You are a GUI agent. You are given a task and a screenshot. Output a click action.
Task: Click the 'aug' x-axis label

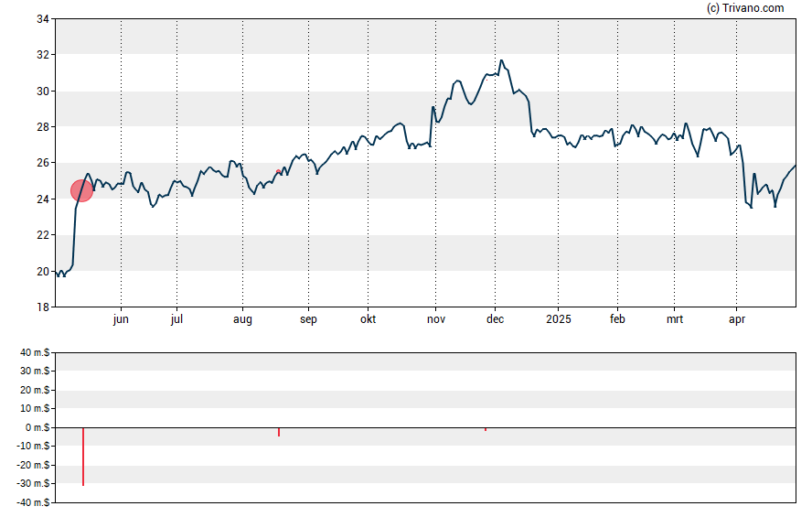point(242,319)
